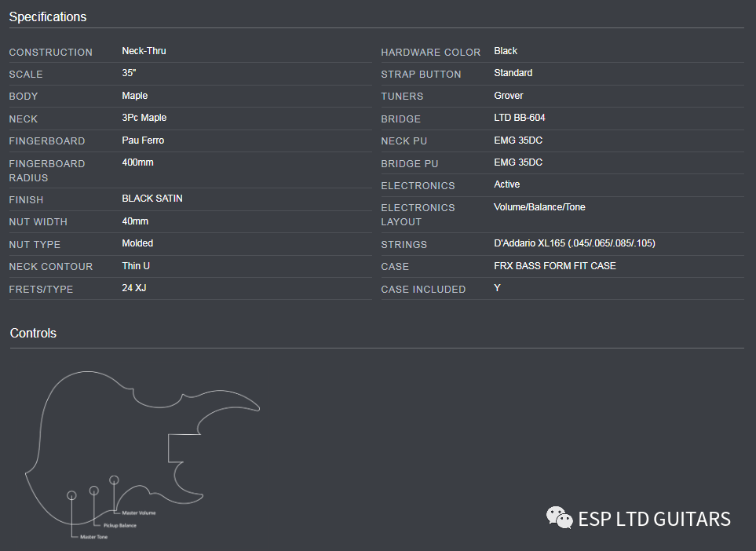Click the 'Controls' heading
The height and width of the screenshot is (551, 756).
coord(33,333)
